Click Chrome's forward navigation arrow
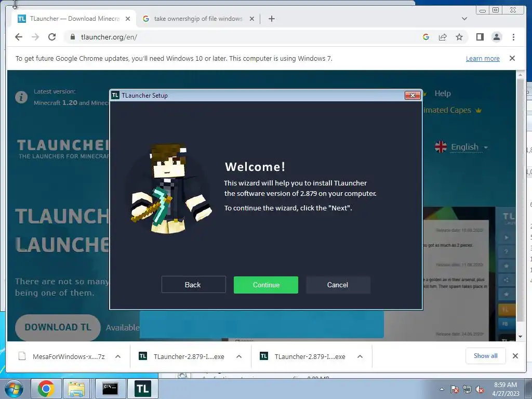This screenshot has width=532, height=399. click(35, 37)
